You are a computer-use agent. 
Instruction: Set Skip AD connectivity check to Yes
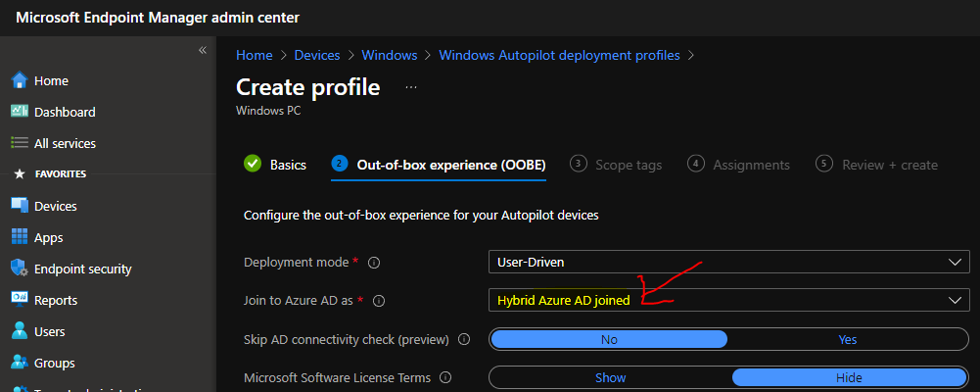[848, 339]
